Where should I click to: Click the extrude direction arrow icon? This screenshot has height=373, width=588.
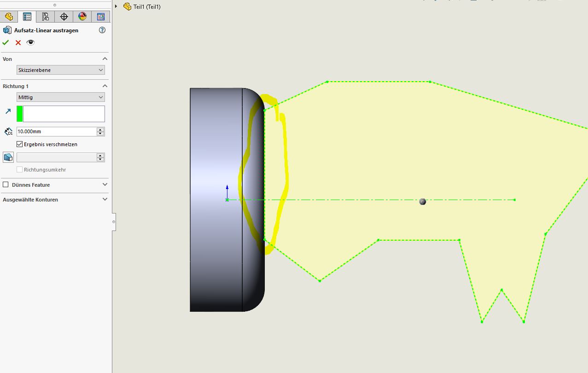tap(8, 111)
